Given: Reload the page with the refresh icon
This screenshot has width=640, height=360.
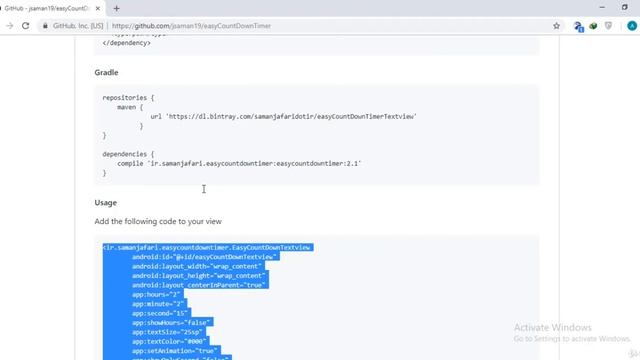Looking at the screenshot, I should click(x=25, y=26).
